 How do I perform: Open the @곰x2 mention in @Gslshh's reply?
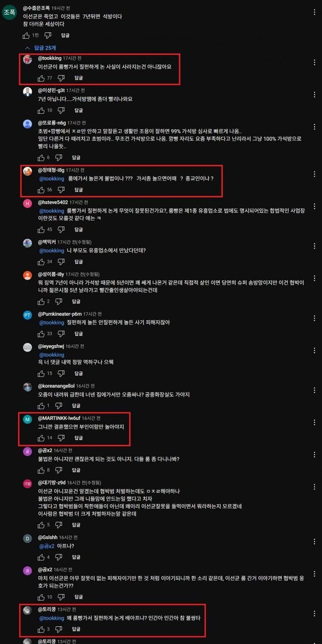[x=47, y=546]
